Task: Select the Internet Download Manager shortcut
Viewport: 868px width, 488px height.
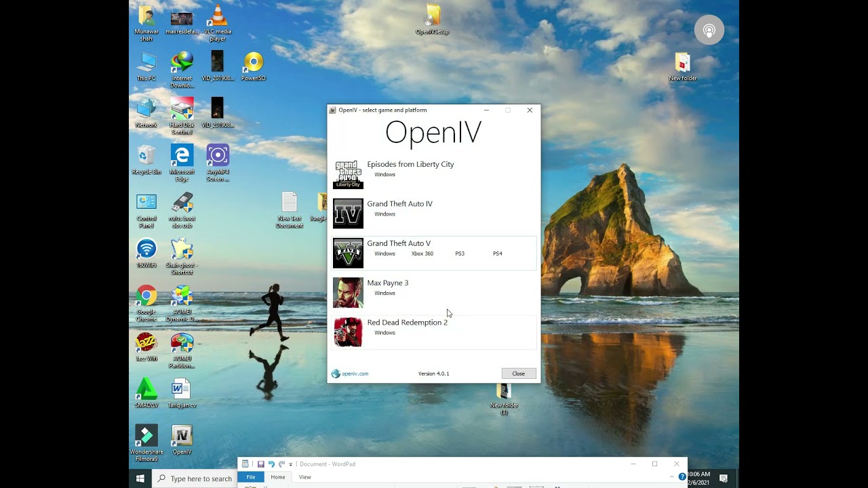Action: pos(182,70)
